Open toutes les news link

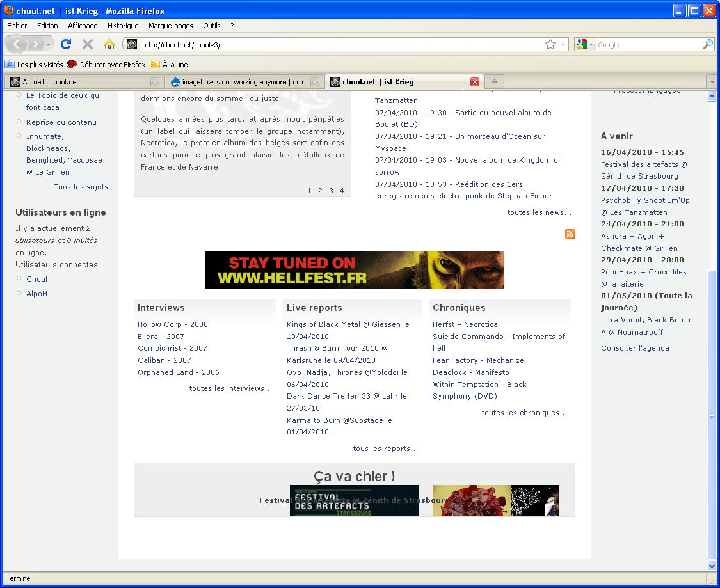pos(539,212)
